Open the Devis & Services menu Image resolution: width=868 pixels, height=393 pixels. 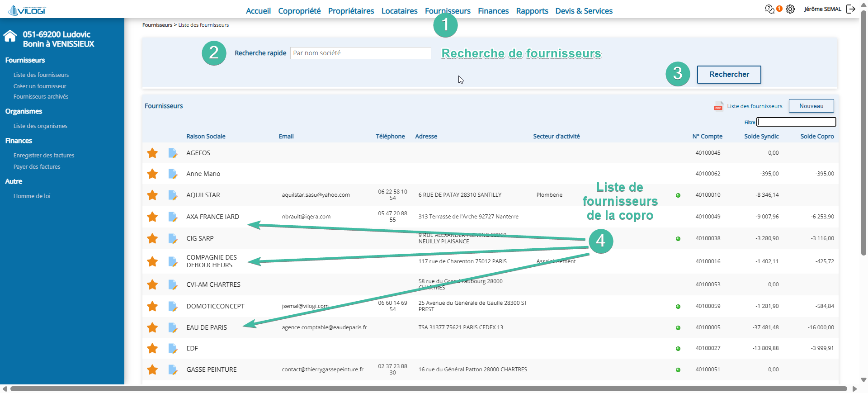click(x=584, y=11)
